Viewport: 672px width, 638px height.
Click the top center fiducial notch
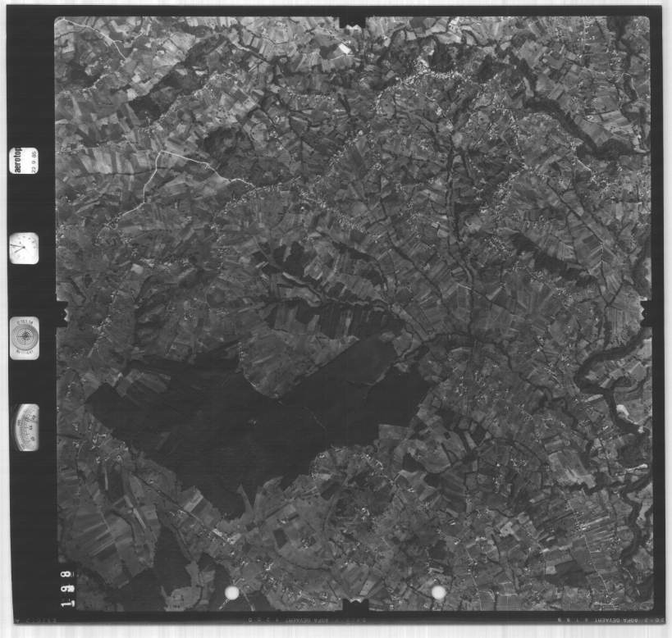[x=353, y=18]
